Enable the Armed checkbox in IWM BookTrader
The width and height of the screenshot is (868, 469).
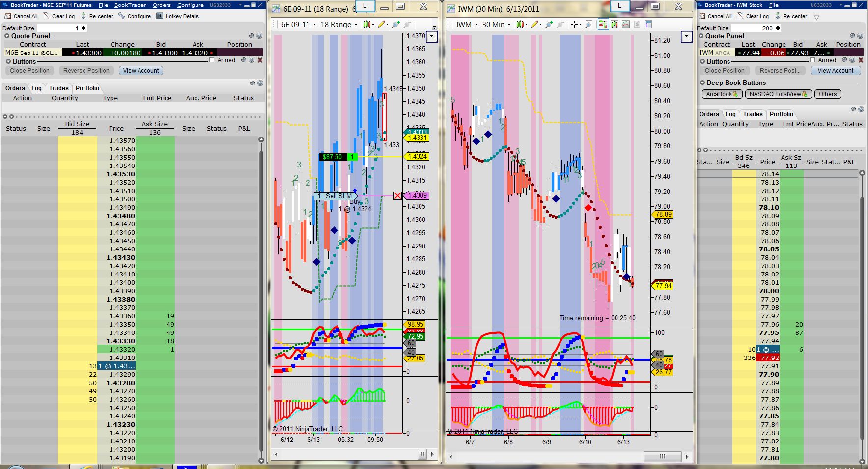pyautogui.click(x=812, y=60)
